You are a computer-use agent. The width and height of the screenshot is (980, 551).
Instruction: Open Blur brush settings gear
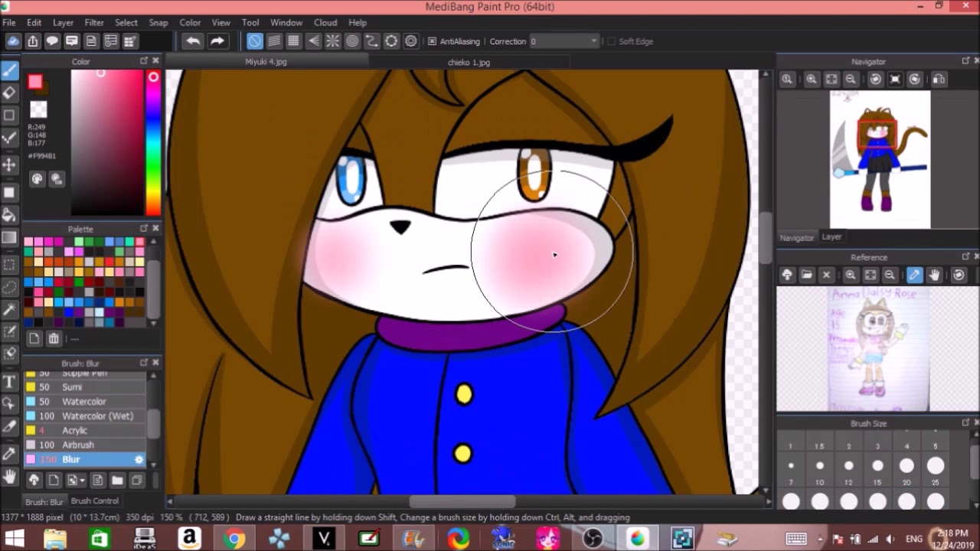pos(139,459)
